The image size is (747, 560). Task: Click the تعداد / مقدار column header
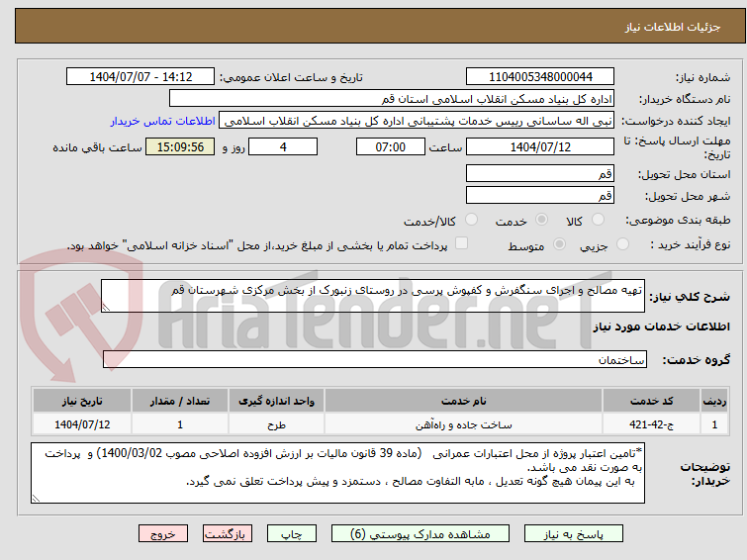click(180, 401)
